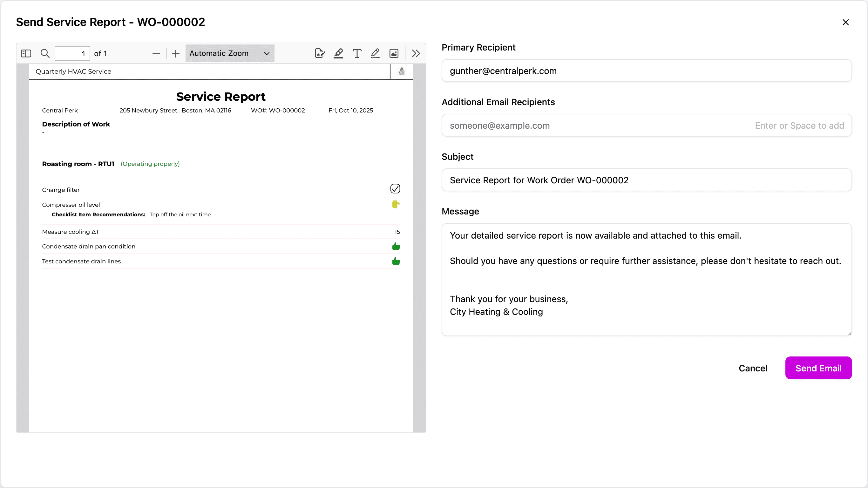Select the add image tool

point(394,53)
